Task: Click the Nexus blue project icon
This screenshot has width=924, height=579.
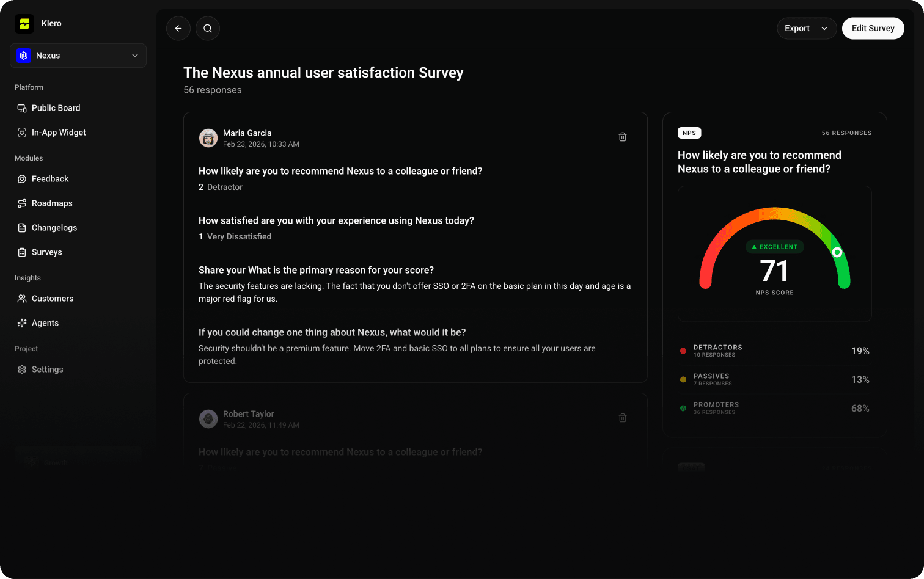Action: (x=24, y=56)
